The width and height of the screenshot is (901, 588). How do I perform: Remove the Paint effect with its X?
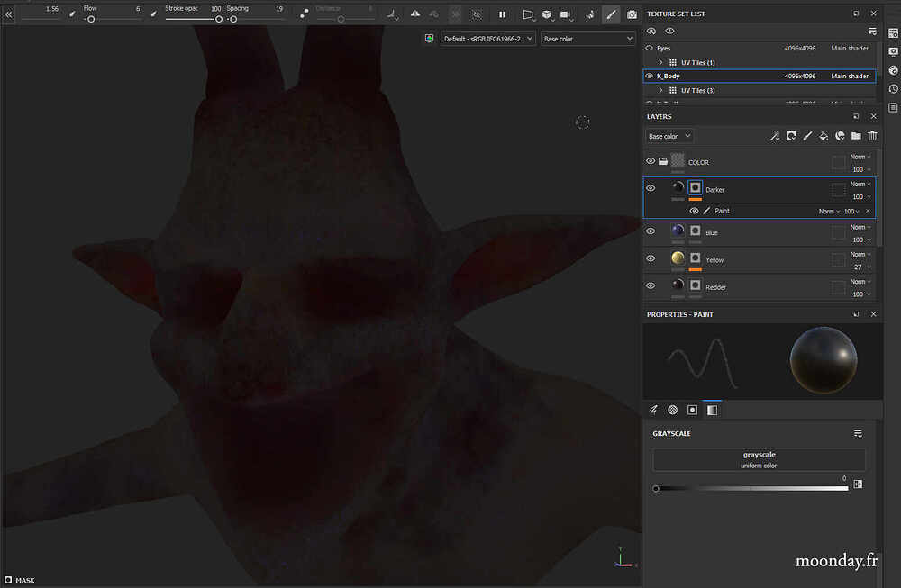[x=868, y=212]
